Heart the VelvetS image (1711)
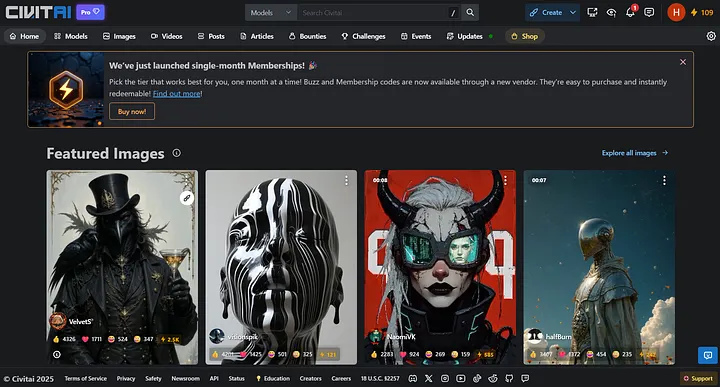Image resolution: width=720 pixels, height=387 pixels. click(91, 339)
